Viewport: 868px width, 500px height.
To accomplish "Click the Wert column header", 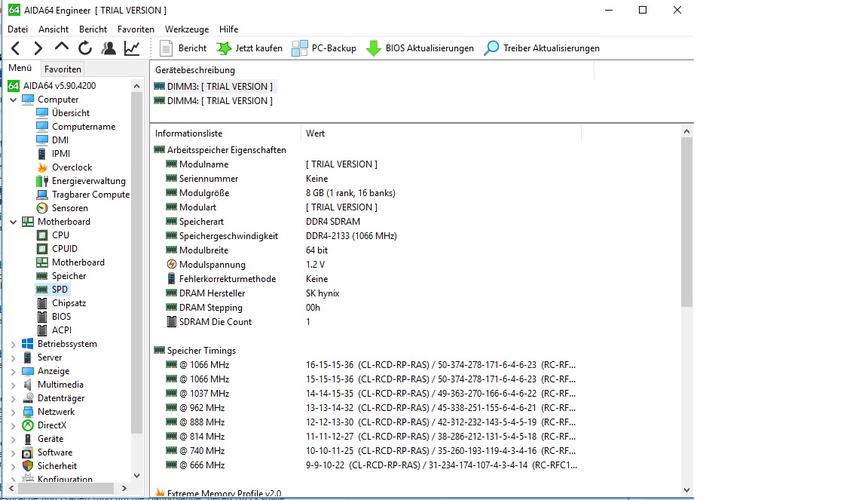I will [442, 133].
